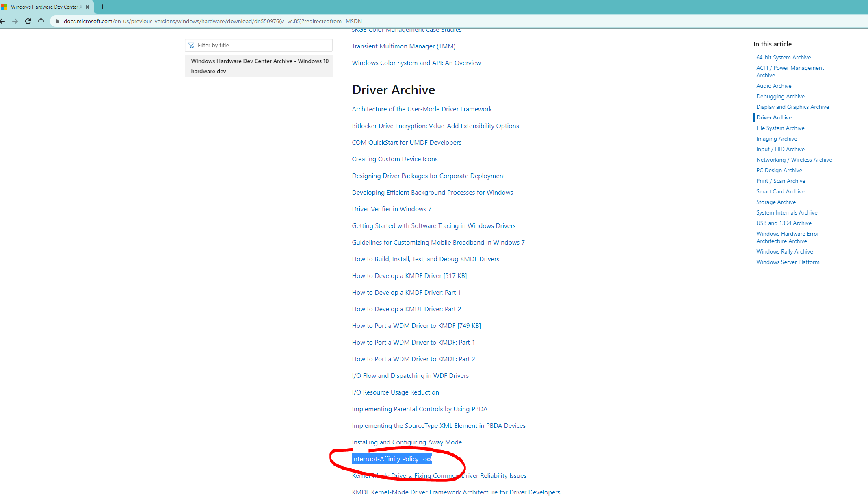The image size is (868, 503).
Task: Click the filter funnel icon
Action: click(191, 45)
